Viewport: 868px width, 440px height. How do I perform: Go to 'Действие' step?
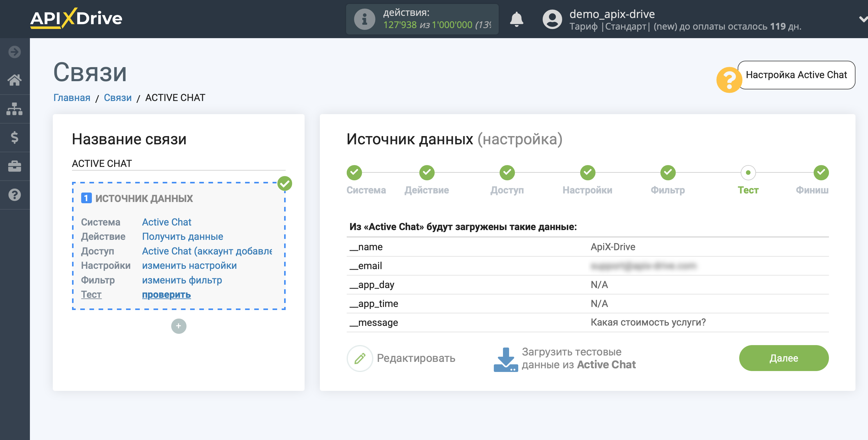click(427, 173)
